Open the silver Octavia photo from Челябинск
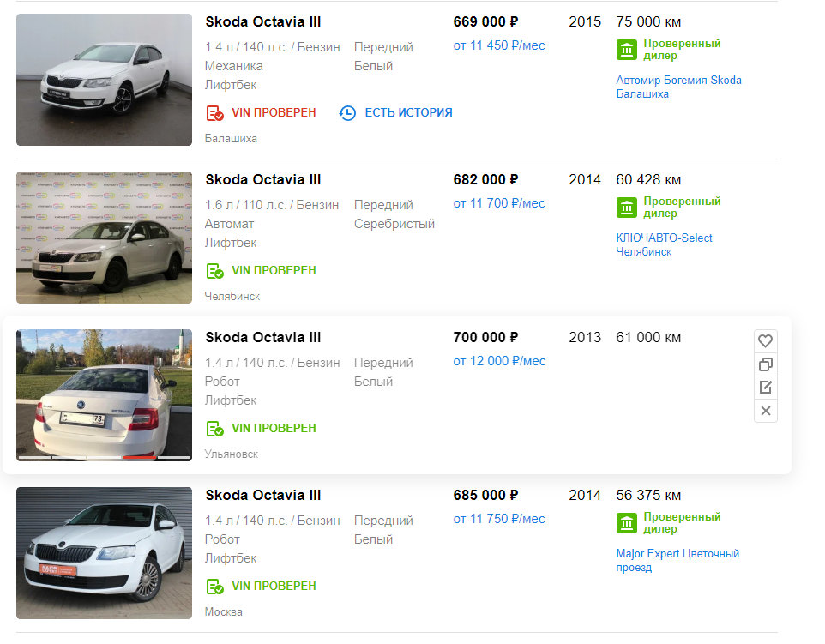This screenshot has width=825, height=644. coord(104,238)
